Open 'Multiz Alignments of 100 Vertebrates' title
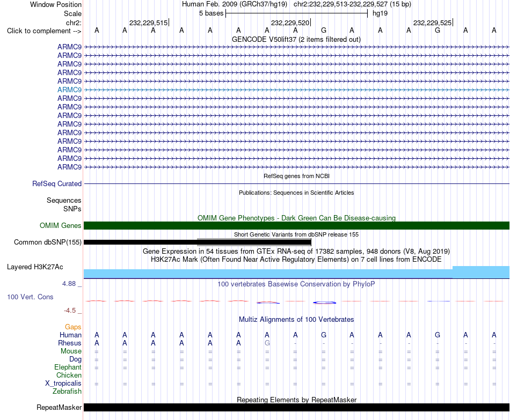 pyautogui.click(x=296, y=320)
